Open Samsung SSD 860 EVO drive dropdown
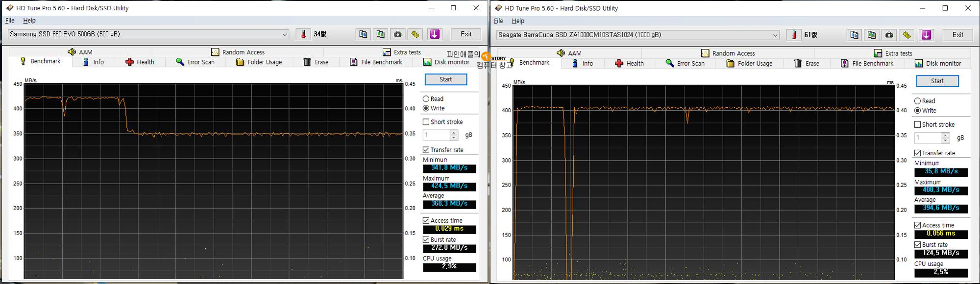 click(148, 34)
